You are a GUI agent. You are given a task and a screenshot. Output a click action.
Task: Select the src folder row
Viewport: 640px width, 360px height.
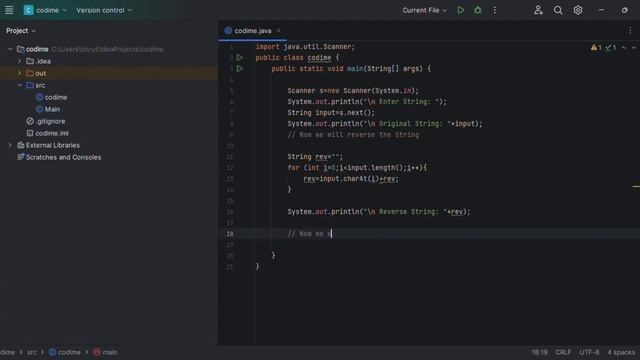(x=109, y=85)
